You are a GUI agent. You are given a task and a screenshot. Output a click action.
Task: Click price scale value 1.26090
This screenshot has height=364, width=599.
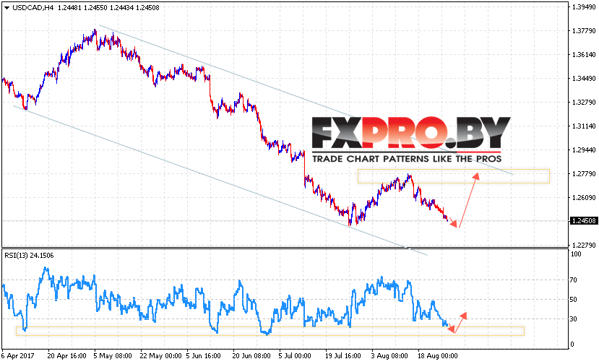pyautogui.click(x=584, y=198)
